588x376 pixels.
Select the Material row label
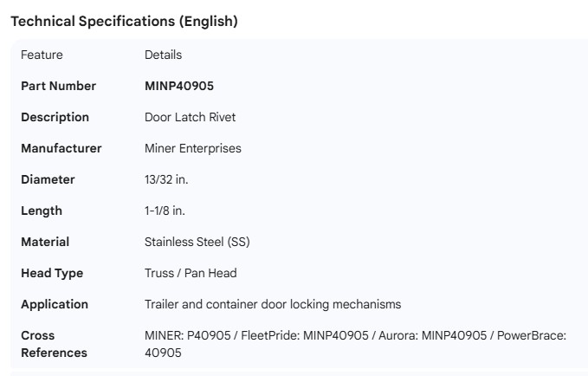click(x=45, y=242)
